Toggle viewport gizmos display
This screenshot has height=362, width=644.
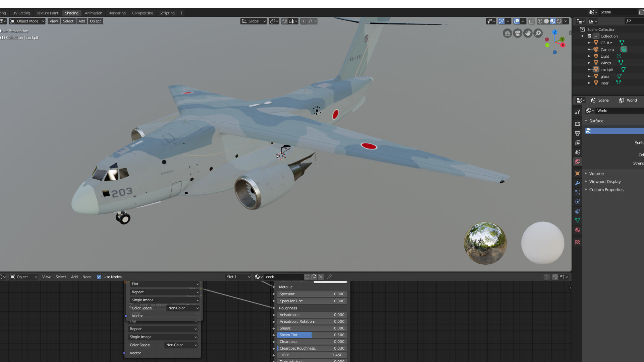pos(501,21)
